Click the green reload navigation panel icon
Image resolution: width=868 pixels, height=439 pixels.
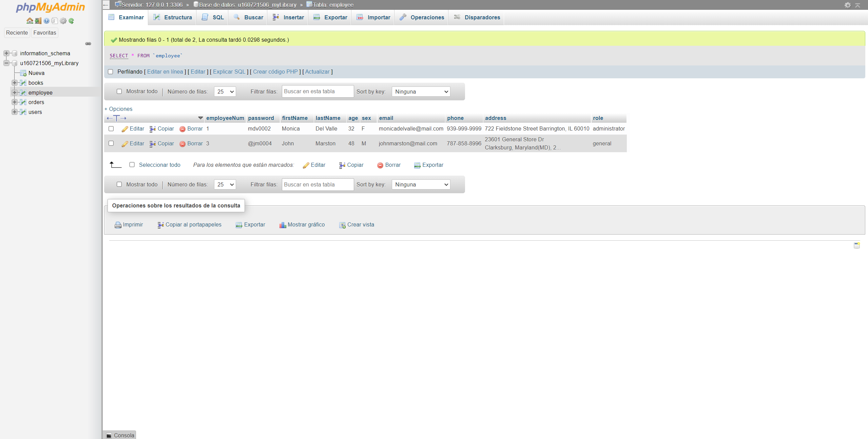[71, 21]
